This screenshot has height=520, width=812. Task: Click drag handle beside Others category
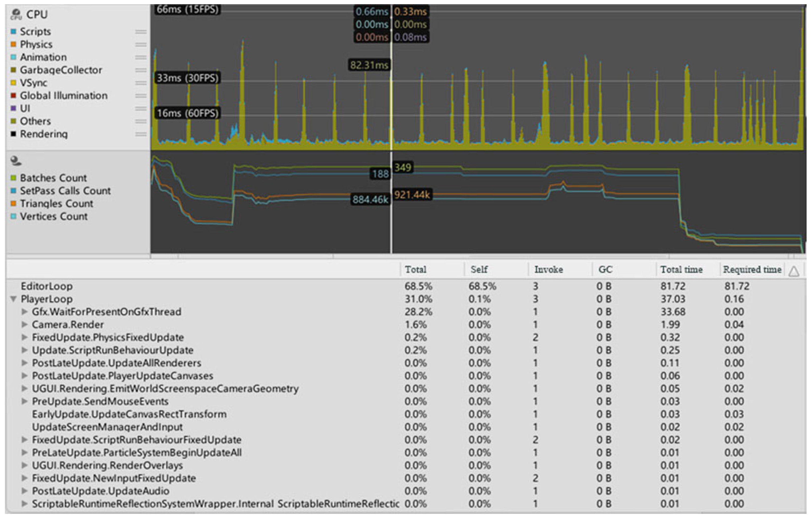141,121
